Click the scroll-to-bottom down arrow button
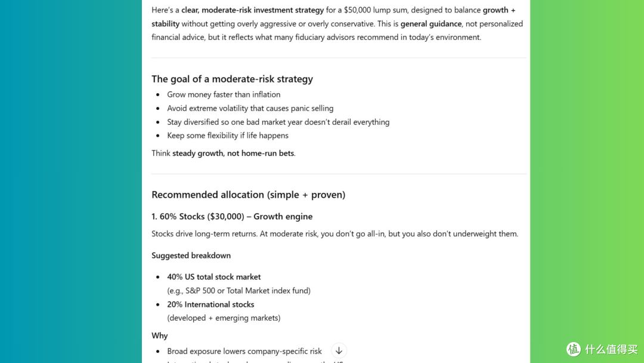The width and height of the screenshot is (644, 363). tap(339, 350)
